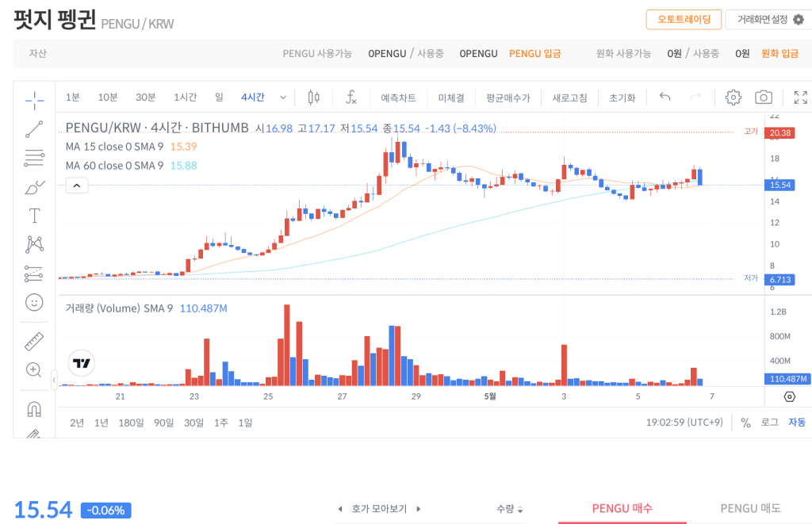812x524 pixels.
Task: Open the horizontal lines Fibonacci tool
Action: tap(34, 158)
